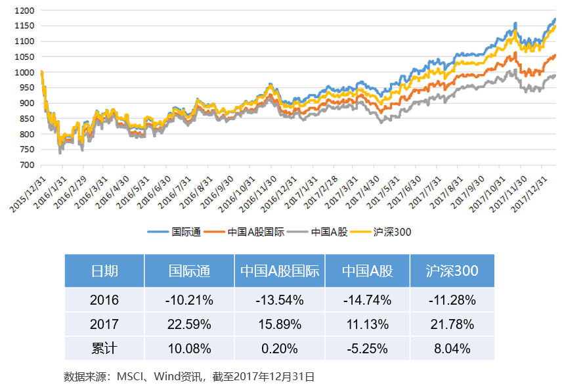Click the 22.59% cell in 2017 row

189,324
